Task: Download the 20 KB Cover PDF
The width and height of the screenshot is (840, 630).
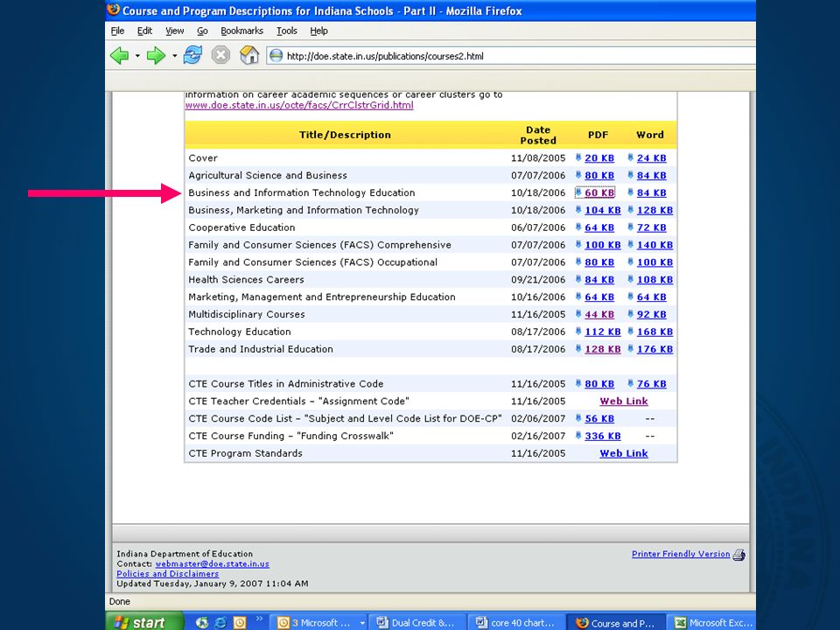Action: [x=599, y=158]
